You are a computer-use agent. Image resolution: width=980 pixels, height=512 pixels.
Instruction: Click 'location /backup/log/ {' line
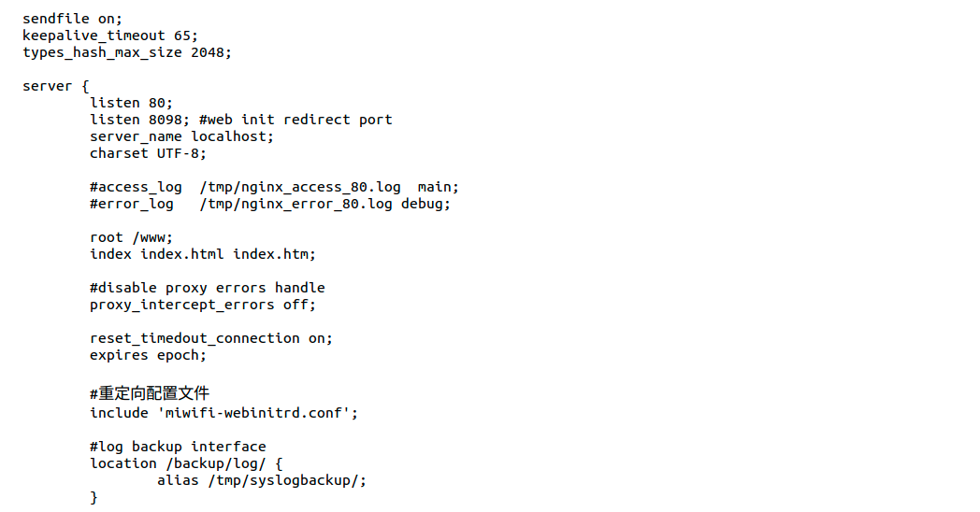click(186, 464)
